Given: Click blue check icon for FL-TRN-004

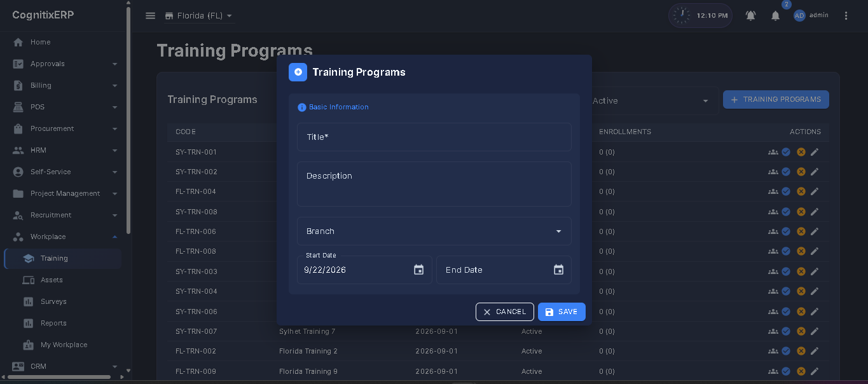Looking at the screenshot, I should coord(786,191).
